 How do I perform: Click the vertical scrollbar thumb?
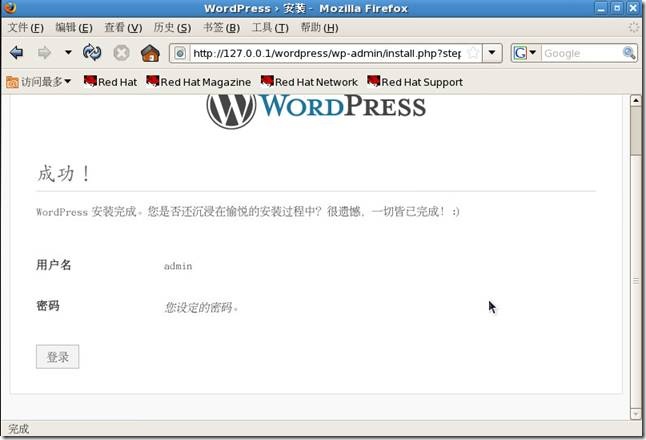pos(636,131)
